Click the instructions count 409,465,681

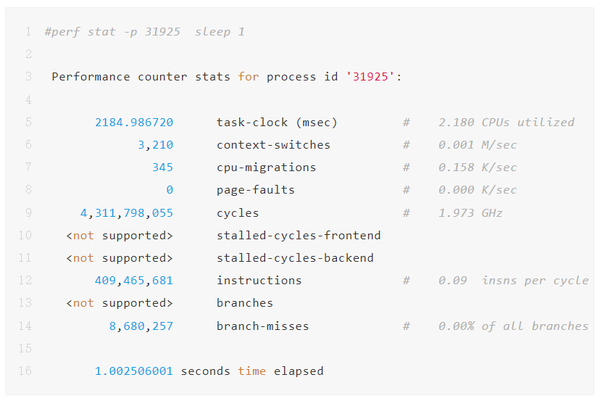pos(134,281)
